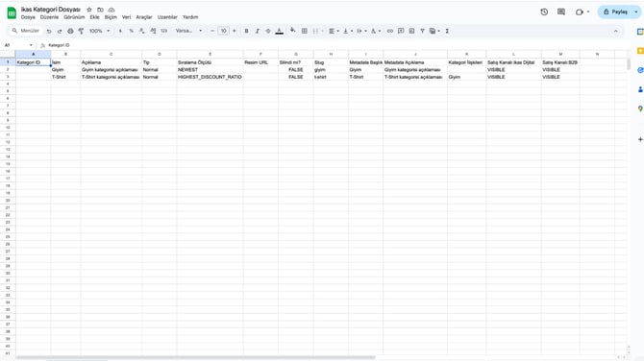Open the text color picker

tap(280, 31)
